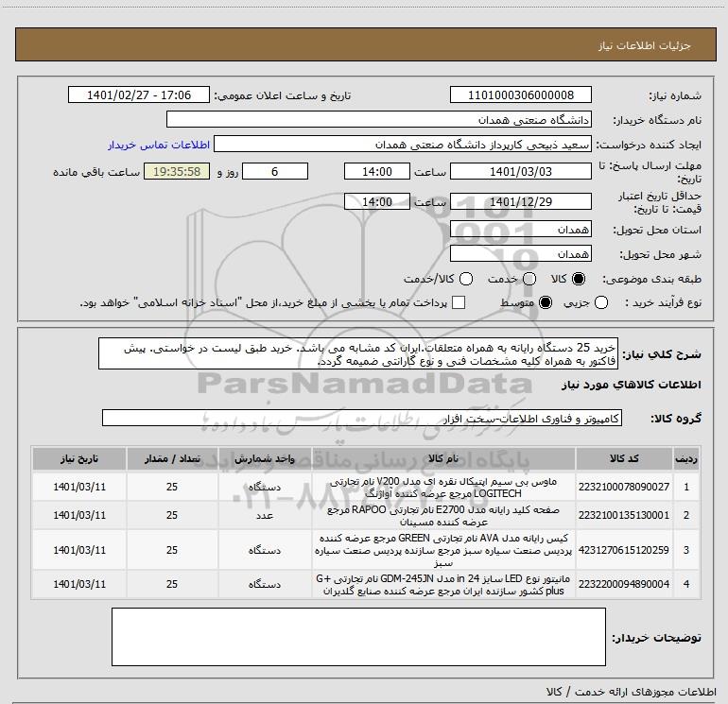Screen dimensions: 728x704
Task: Click the request creator name field
Action: click(x=403, y=144)
